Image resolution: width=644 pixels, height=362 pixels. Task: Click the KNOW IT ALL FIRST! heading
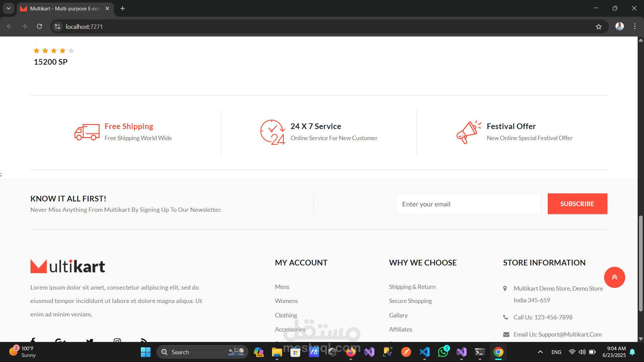click(x=68, y=199)
